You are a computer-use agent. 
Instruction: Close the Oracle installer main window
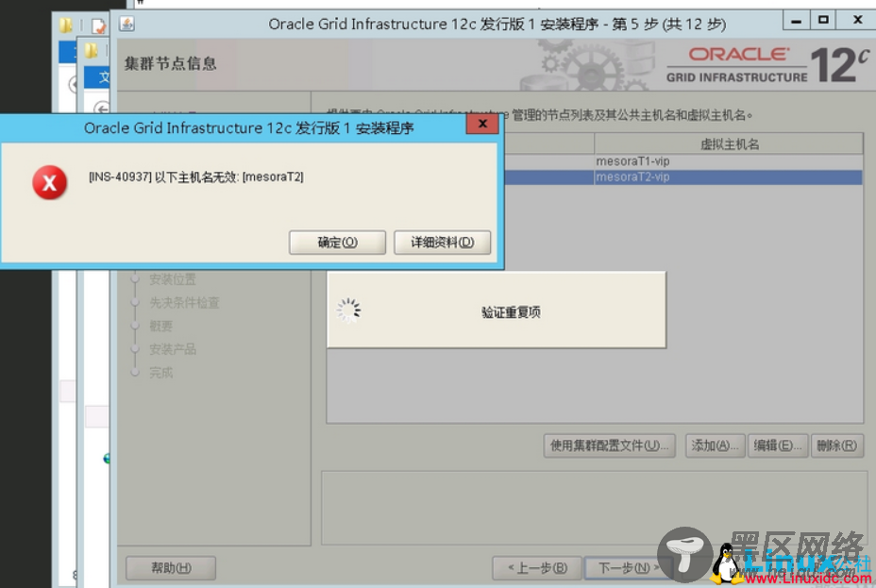click(857, 20)
